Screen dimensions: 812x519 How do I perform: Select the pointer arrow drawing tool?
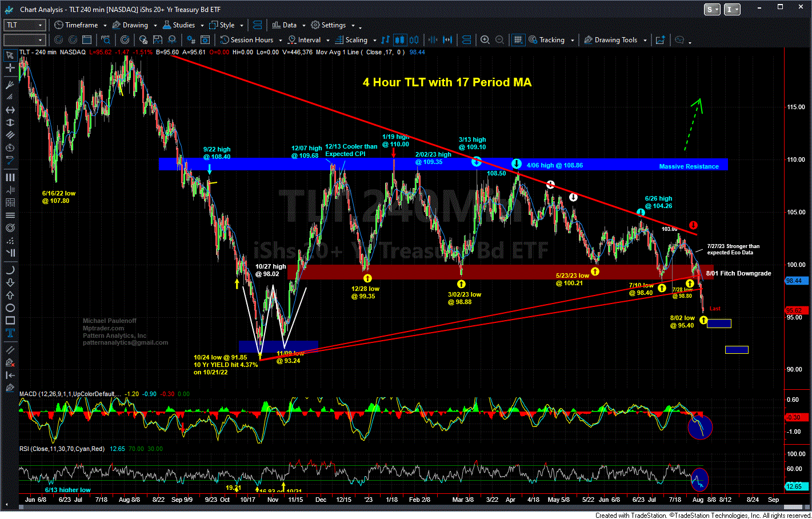coord(10,55)
